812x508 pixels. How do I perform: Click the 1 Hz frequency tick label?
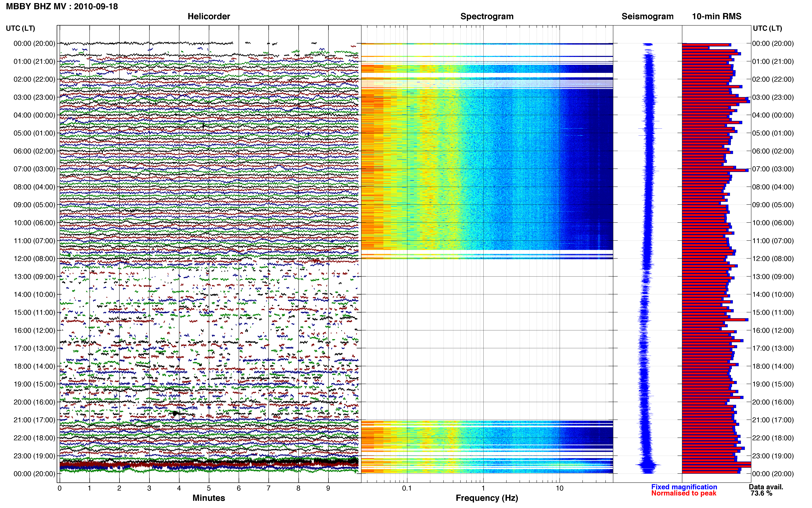click(x=483, y=488)
